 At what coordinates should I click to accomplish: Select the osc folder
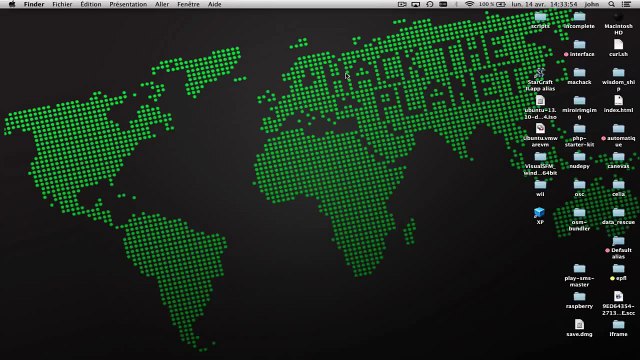[x=579, y=184]
